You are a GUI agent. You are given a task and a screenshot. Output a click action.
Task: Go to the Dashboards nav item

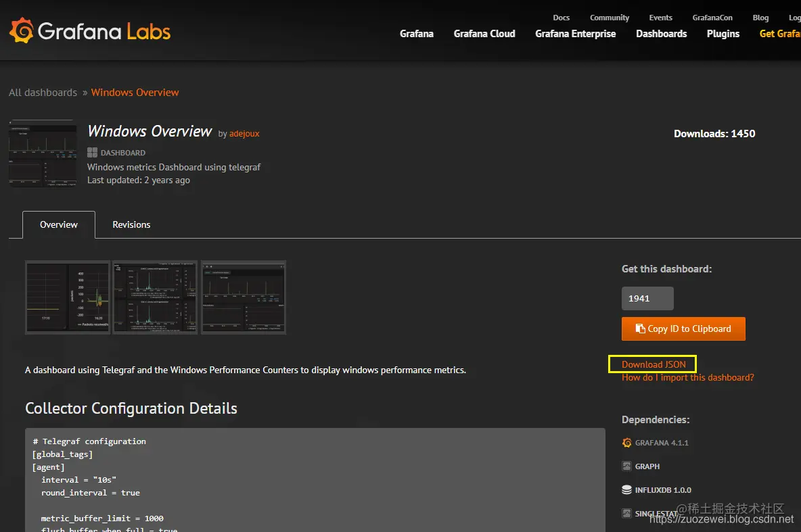tap(661, 34)
